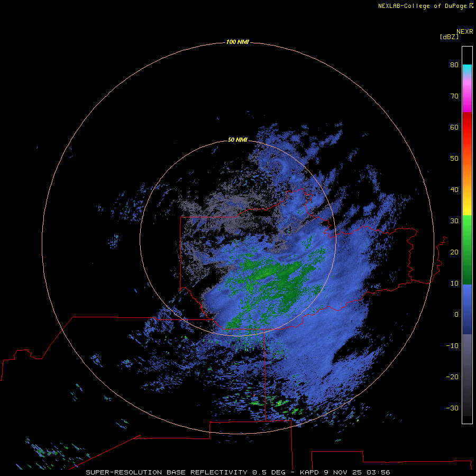Click the NEXR label above the scale
The image size is (476, 476).
pos(464,32)
